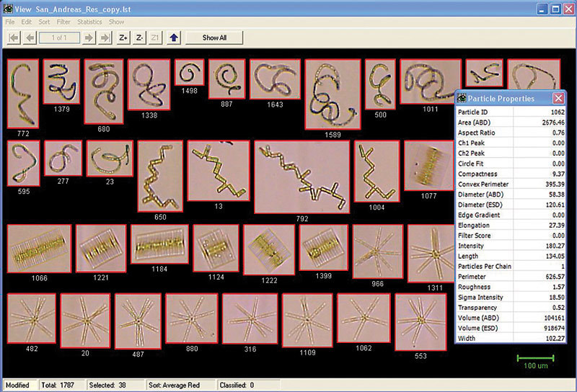Jump to last page arrow

coord(106,37)
